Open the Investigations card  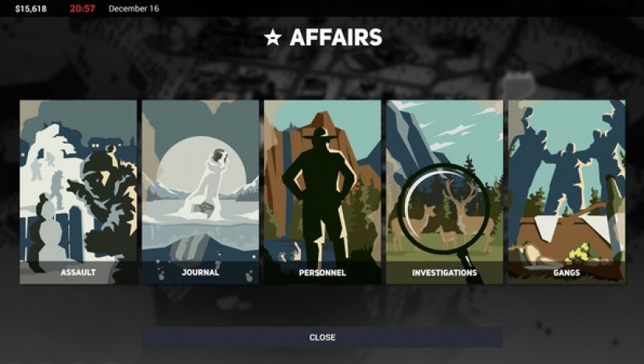445,191
